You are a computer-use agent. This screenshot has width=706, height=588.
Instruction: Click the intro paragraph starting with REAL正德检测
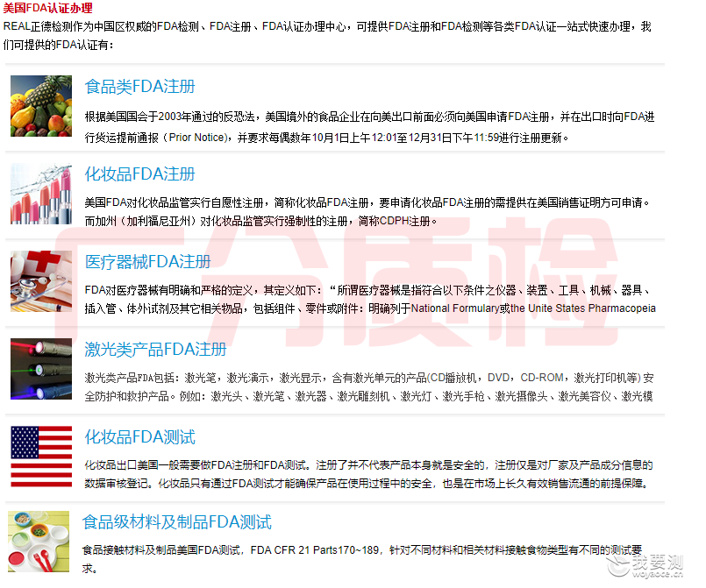click(327, 36)
